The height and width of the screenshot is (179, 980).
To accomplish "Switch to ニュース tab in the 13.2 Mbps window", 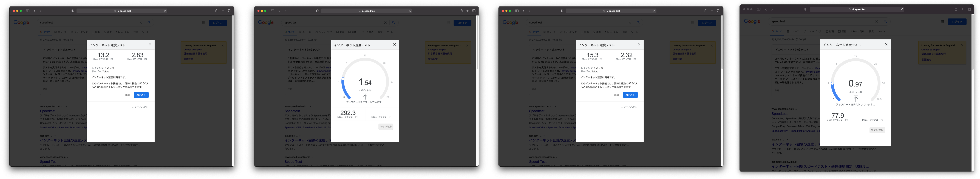I will 61,32.
